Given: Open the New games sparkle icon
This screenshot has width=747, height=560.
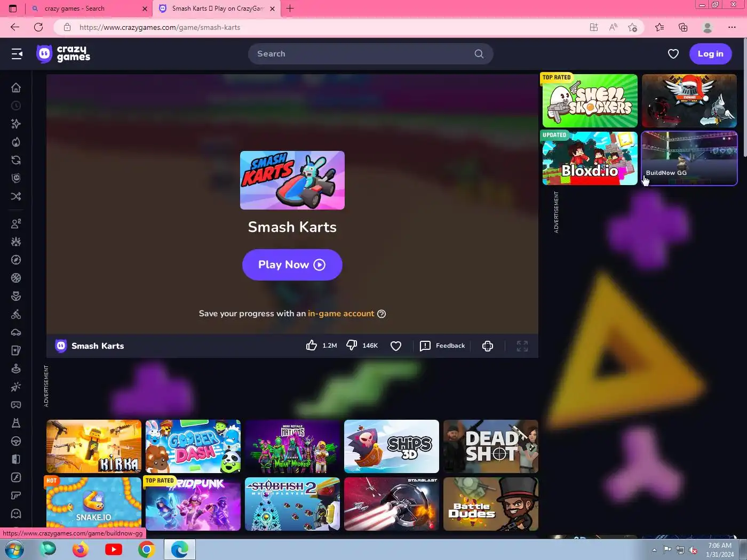Looking at the screenshot, I should [x=16, y=124].
